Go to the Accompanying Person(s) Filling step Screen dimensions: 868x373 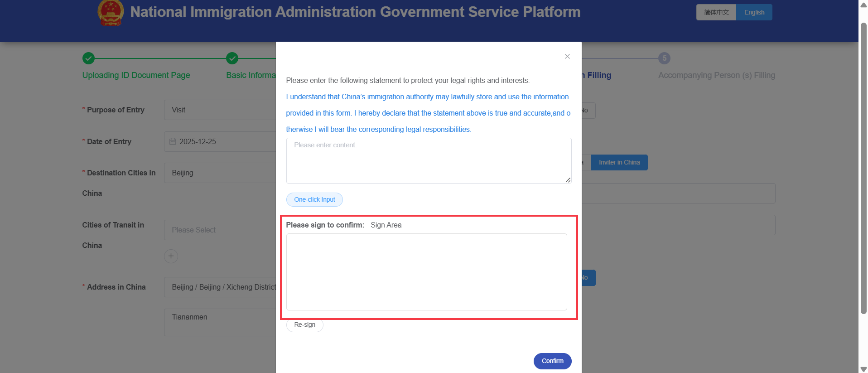point(716,75)
